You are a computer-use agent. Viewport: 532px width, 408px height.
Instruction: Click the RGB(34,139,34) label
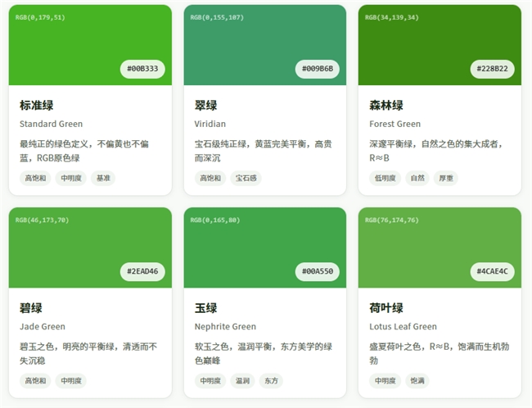click(x=392, y=17)
